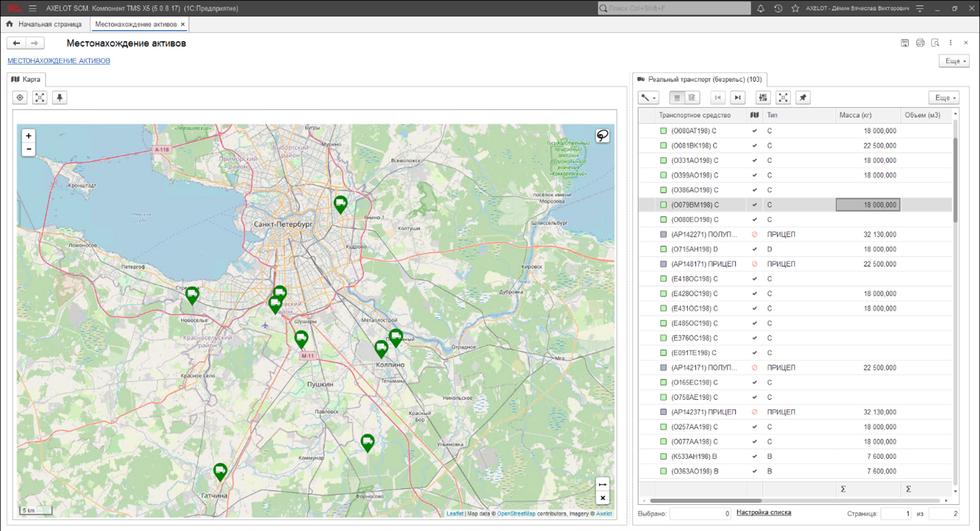Open the МЕСТОНАХОЖДЕНИЕ АКТИВОВ link
The width and height of the screenshot is (980, 531).
(58, 61)
